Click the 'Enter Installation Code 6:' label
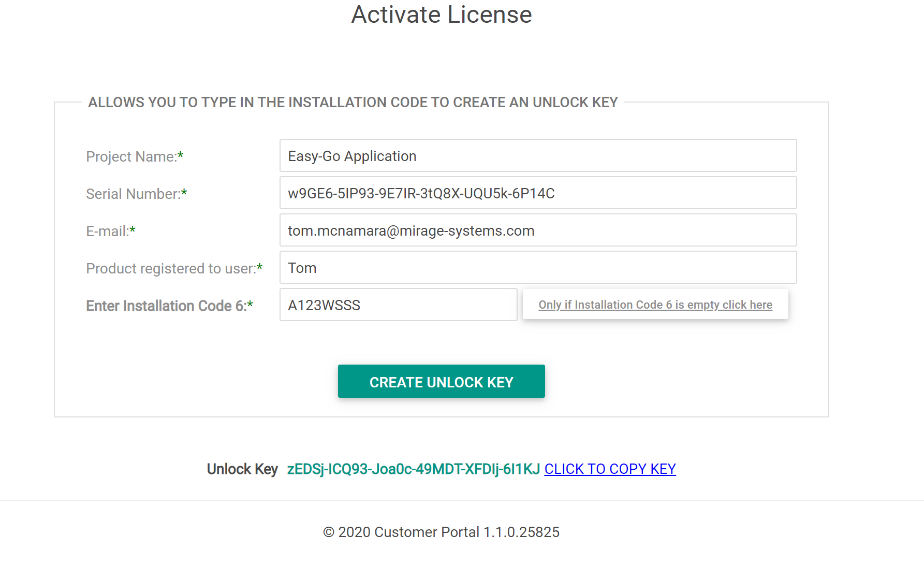The width and height of the screenshot is (924, 564). pos(166,306)
